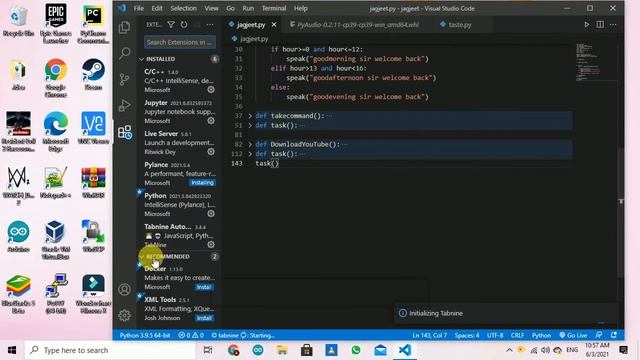
Task: Click the Pylance Installing button
Action: [202, 183]
